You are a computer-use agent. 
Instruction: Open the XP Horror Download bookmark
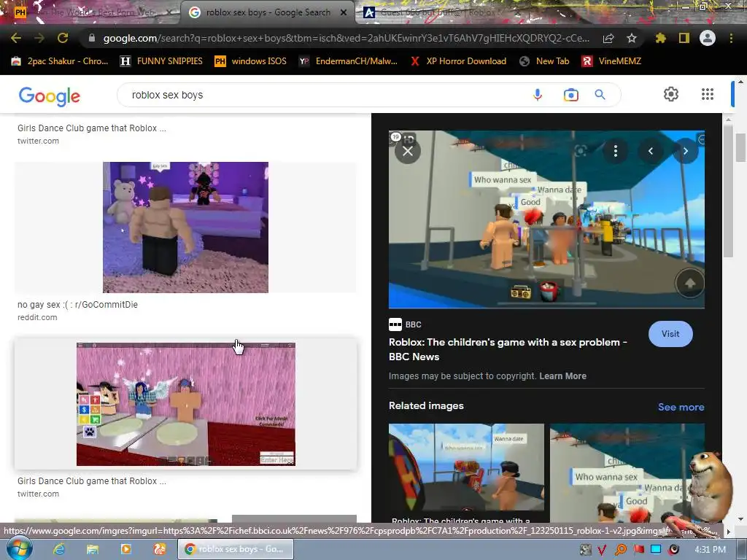tap(458, 61)
